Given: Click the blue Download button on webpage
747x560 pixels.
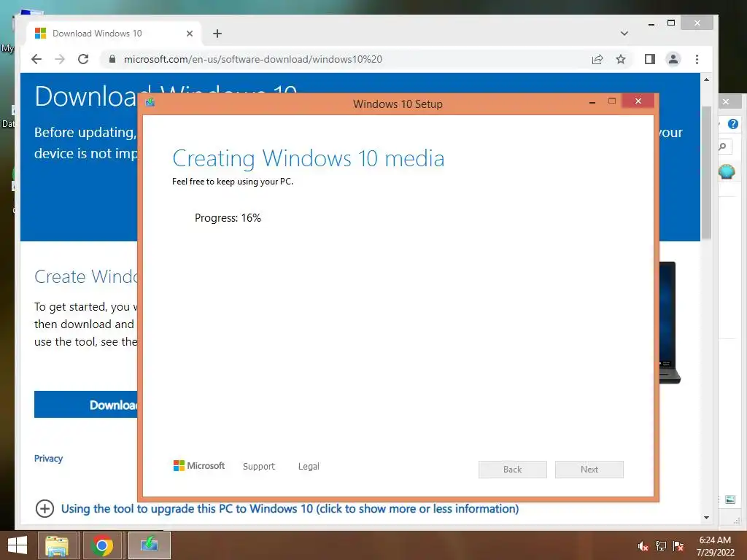Looking at the screenshot, I should click(x=86, y=404).
